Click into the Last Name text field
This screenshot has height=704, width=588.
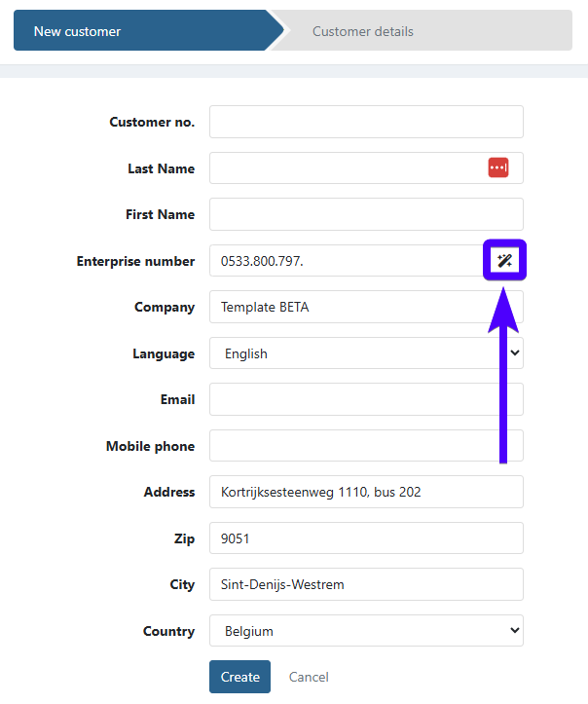[346, 167]
